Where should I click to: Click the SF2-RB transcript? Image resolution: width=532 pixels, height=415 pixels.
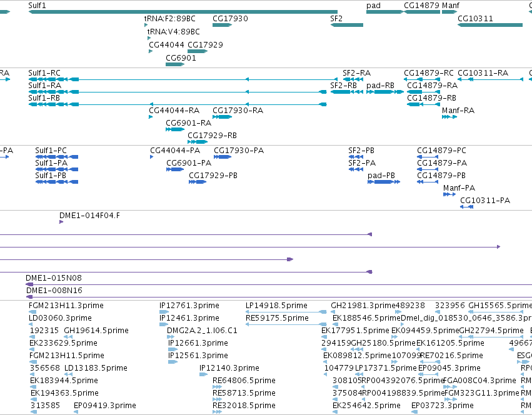347,92
